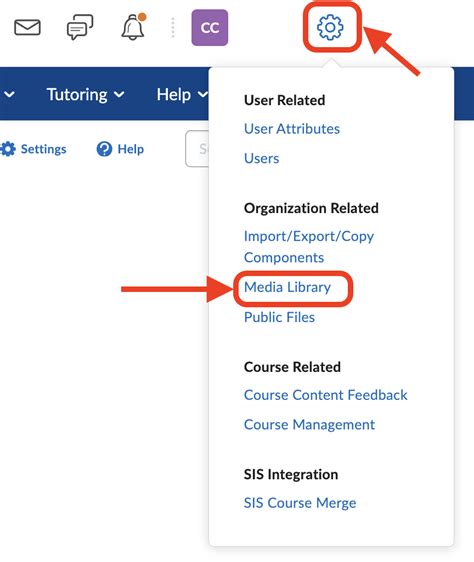Go to Course Management

point(309,425)
